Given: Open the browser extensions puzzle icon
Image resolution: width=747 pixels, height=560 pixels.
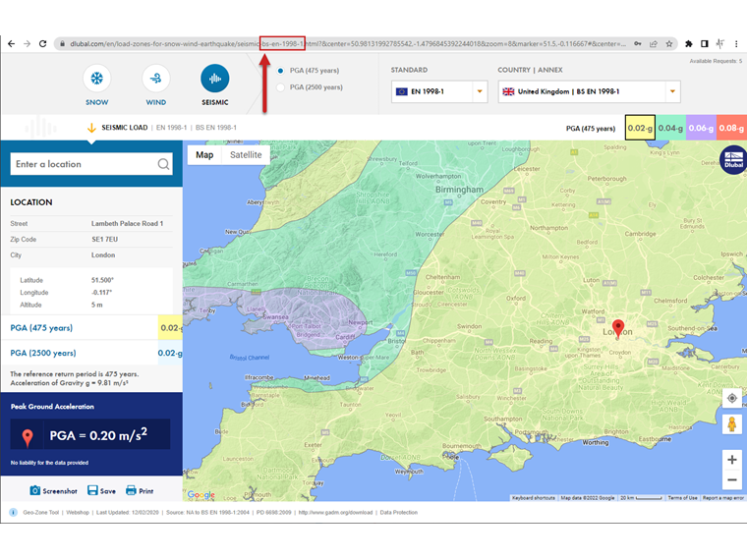Looking at the screenshot, I should click(689, 44).
